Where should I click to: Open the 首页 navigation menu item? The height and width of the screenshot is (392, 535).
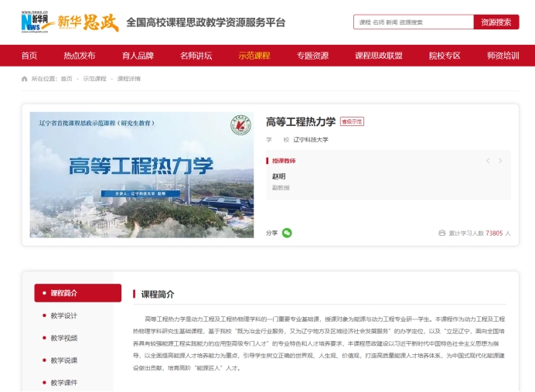[x=29, y=56]
